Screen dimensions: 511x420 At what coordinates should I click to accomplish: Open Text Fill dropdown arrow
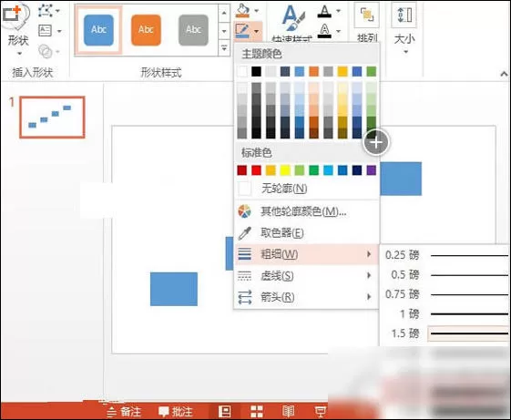coord(339,11)
